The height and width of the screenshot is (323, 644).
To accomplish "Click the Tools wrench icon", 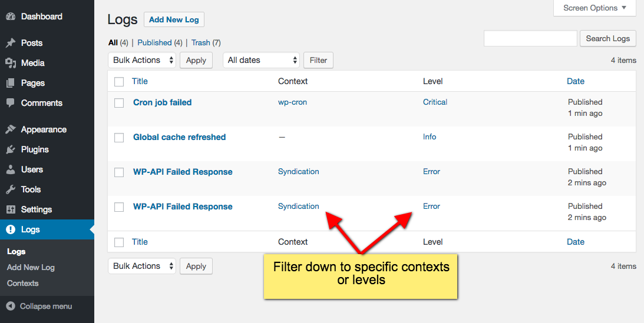I will coord(11,189).
